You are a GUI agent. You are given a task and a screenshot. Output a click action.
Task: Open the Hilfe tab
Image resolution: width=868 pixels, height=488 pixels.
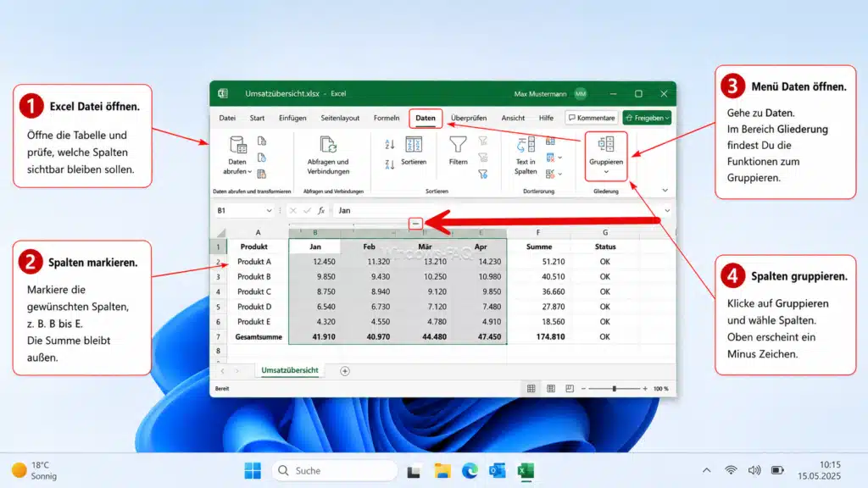pyautogui.click(x=546, y=118)
